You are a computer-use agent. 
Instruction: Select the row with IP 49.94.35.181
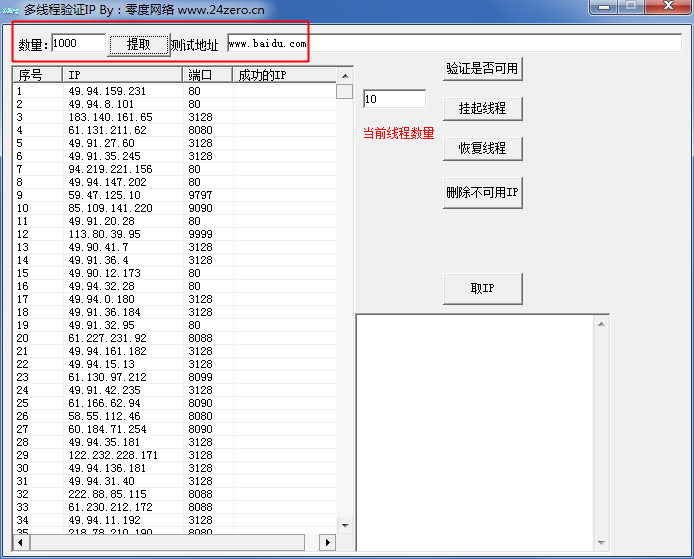[x=174, y=442]
